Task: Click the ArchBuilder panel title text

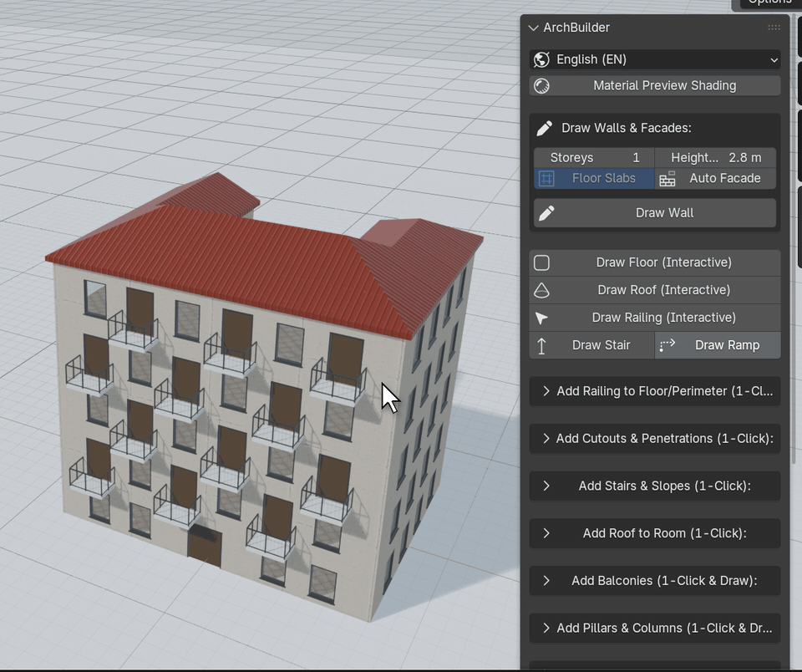Action: point(576,28)
